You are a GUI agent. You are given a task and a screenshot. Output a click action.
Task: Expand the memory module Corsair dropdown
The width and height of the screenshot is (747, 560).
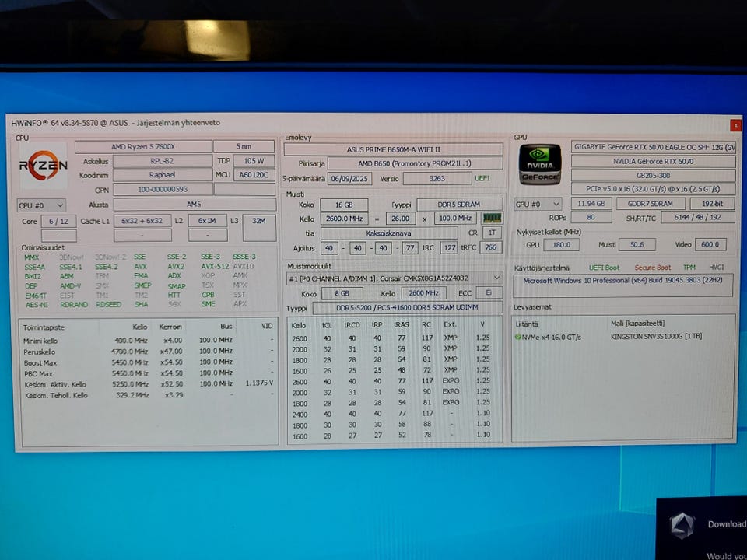point(497,278)
